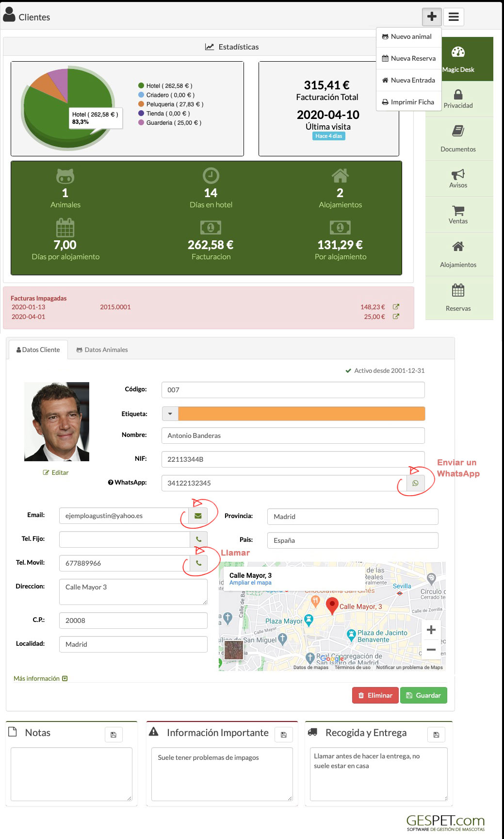The width and height of the screenshot is (504, 839).
Task: Send a WhatsApp message via WhatsApp icon
Action: [415, 483]
